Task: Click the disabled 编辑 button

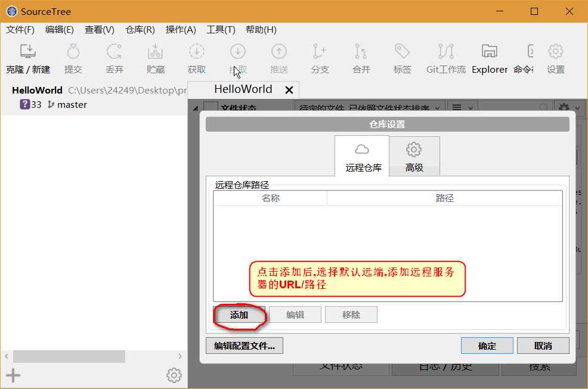Action: point(295,315)
